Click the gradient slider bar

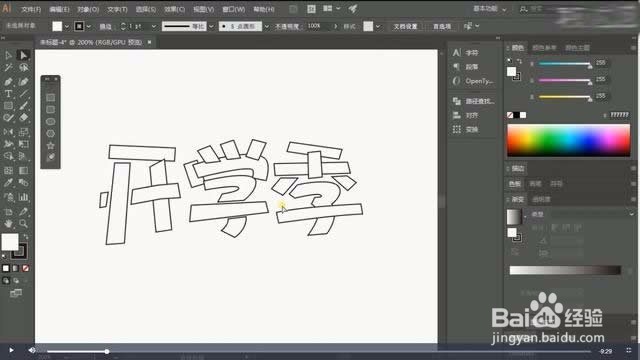565,270
